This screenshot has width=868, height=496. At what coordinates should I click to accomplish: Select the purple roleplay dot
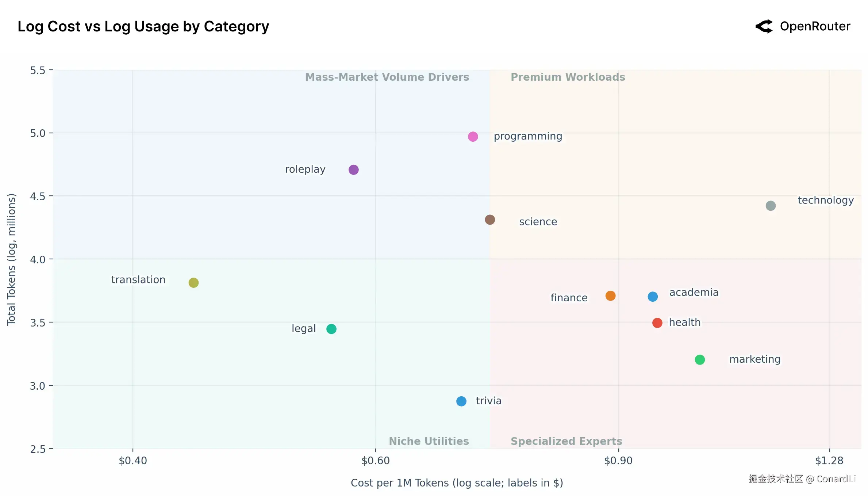(353, 170)
